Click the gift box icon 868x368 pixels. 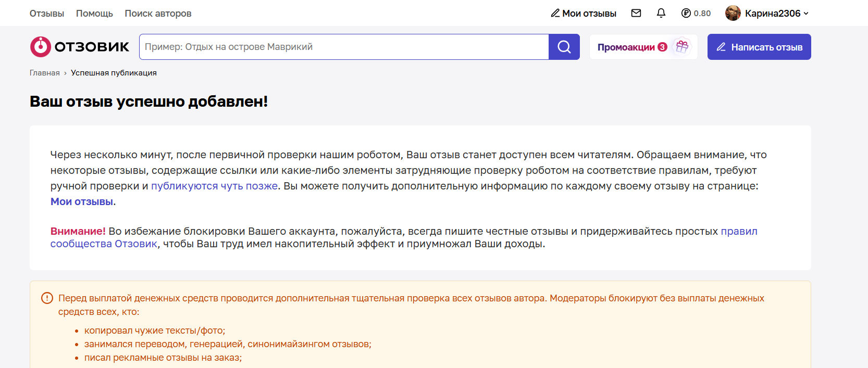682,47
